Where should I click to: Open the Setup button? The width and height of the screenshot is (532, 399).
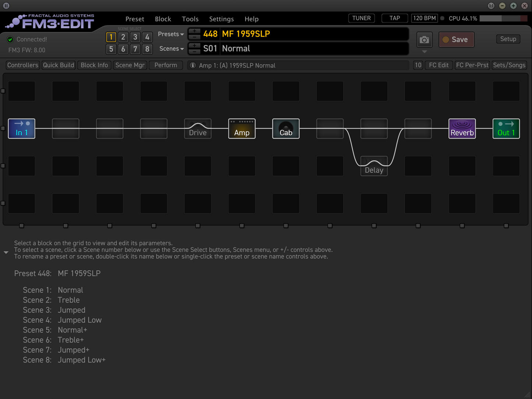pos(508,39)
